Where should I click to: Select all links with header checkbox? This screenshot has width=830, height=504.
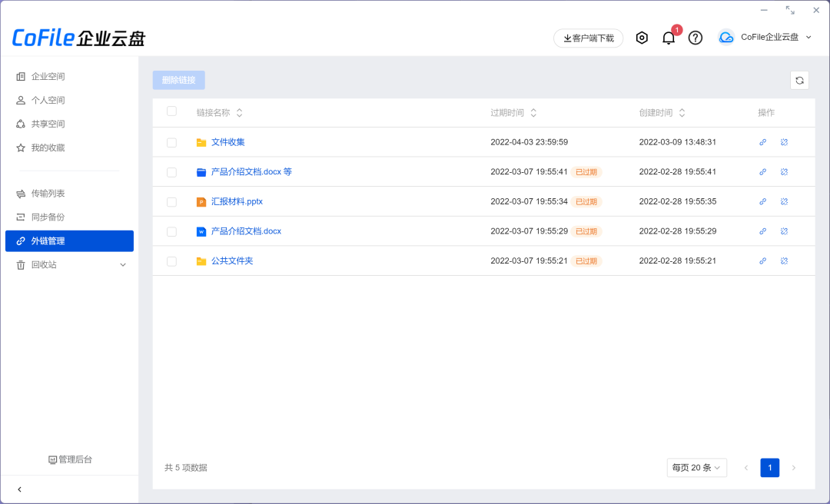171,111
